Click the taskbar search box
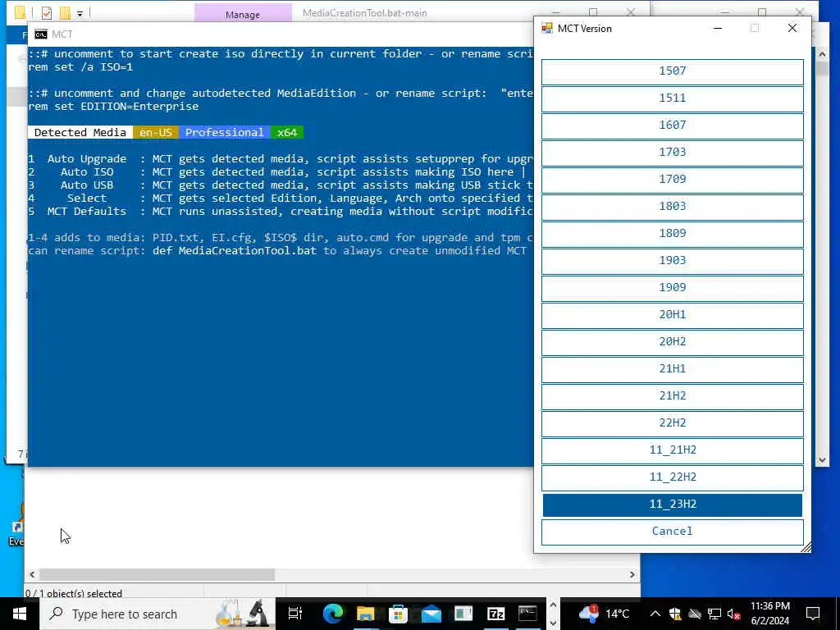The width and height of the screenshot is (840, 630). 158,614
